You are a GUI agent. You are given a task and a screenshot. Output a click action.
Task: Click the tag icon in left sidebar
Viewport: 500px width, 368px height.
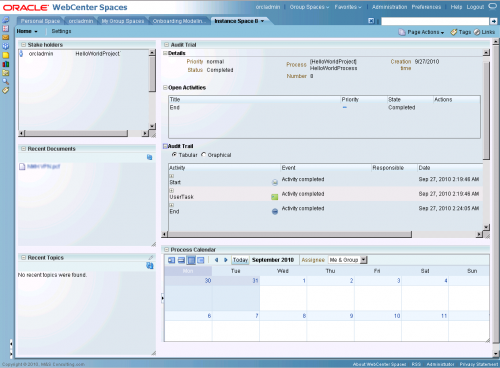click(6, 90)
